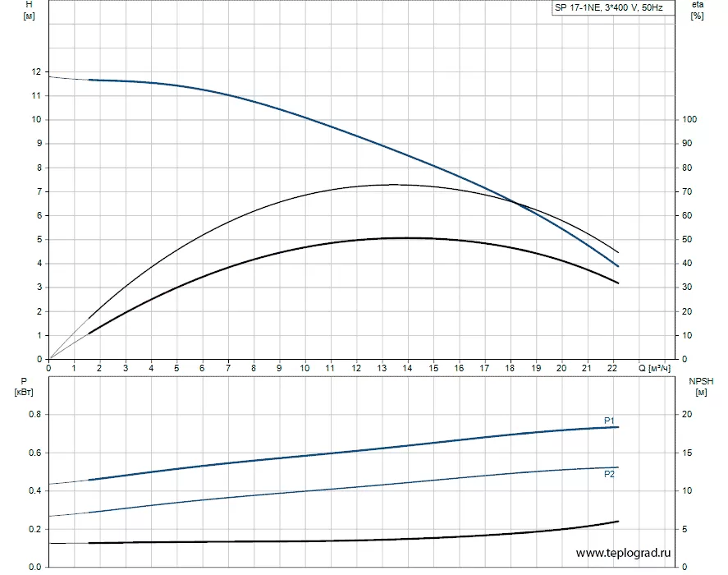The width and height of the screenshot is (728, 575).
Task: Click the NPSH [м] axis title
Action: click(701, 387)
